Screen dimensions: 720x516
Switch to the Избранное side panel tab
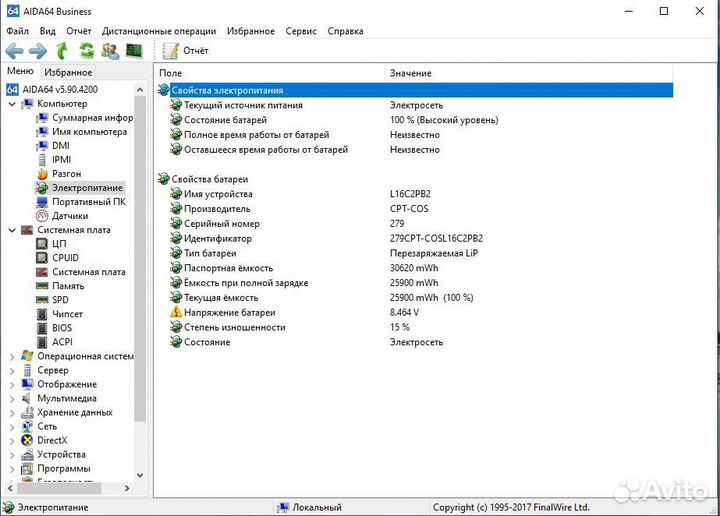pyautogui.click(x=68, y=72)
